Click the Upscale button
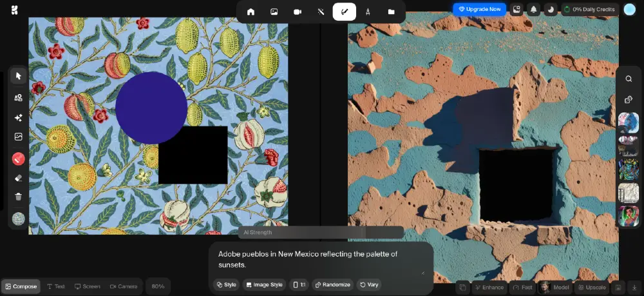644x296 pixels. coord(591,288)
